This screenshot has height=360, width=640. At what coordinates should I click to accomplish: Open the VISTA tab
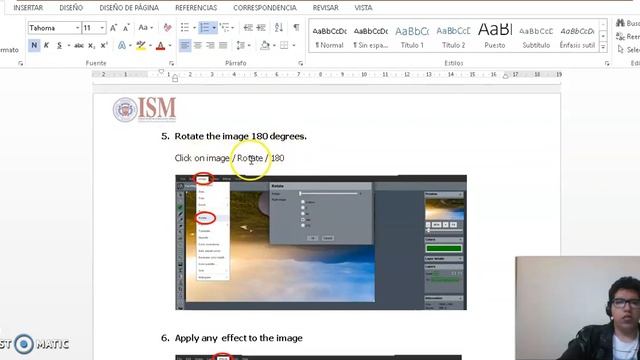point(363,8)
